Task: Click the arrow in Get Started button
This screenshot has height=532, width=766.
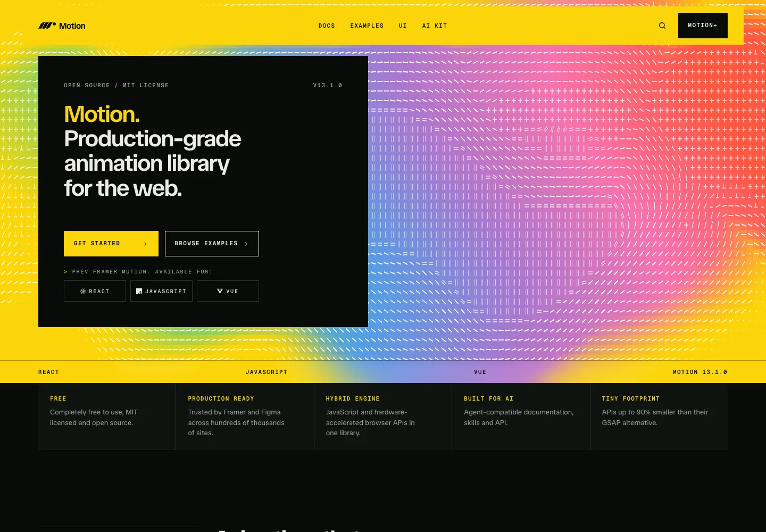Action: pyautogui.click(x=145, y=244)
